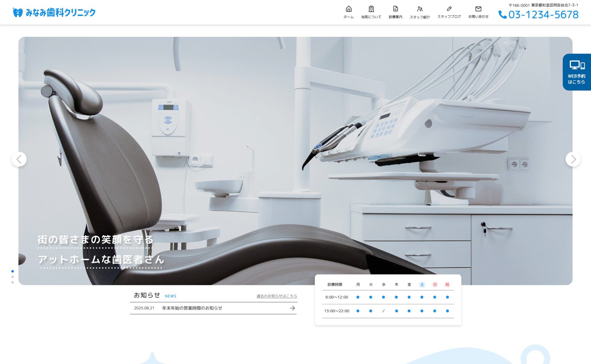Image resolution: width=591 pixels, height=364 pixels.
Task: Open the 診療案内 menu label
Action: (396, 17)
